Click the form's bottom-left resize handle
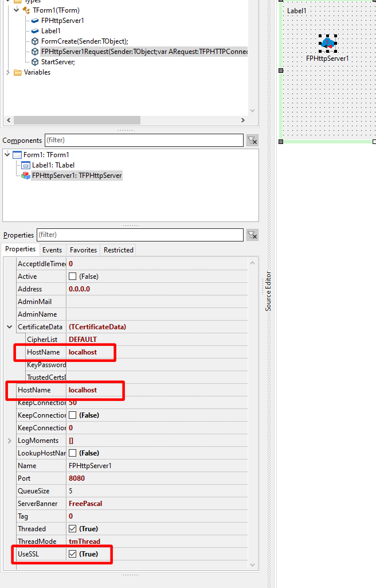This screenshot has height=588, width=376. (281, 142)
